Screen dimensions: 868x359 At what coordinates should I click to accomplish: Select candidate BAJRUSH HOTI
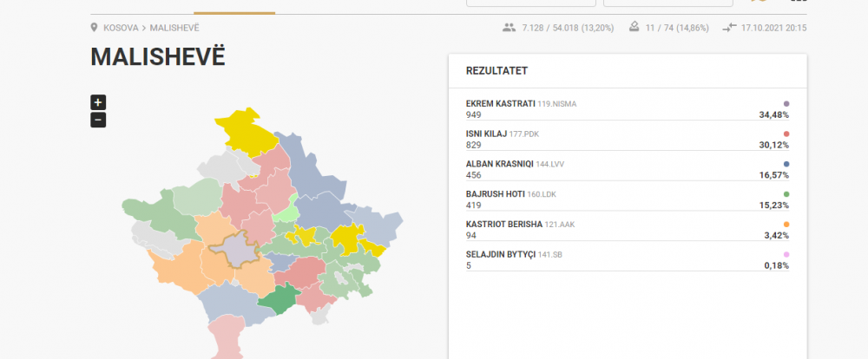click(495, 194)
